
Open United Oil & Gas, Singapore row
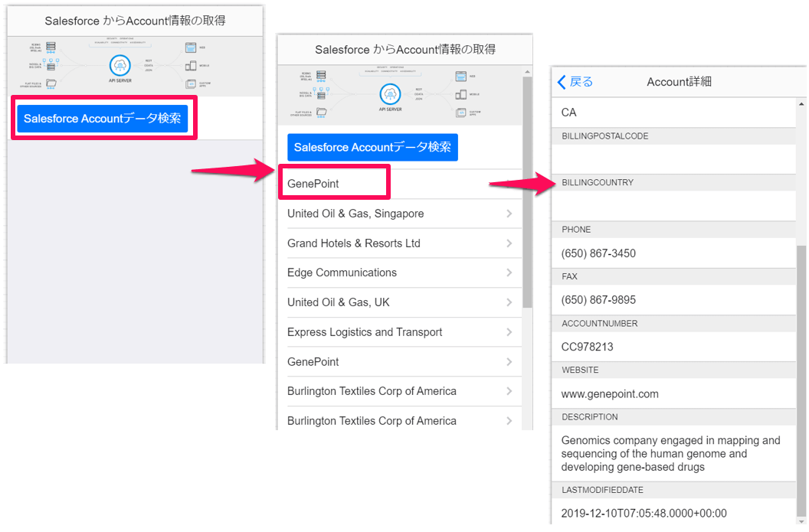point(400,214)
